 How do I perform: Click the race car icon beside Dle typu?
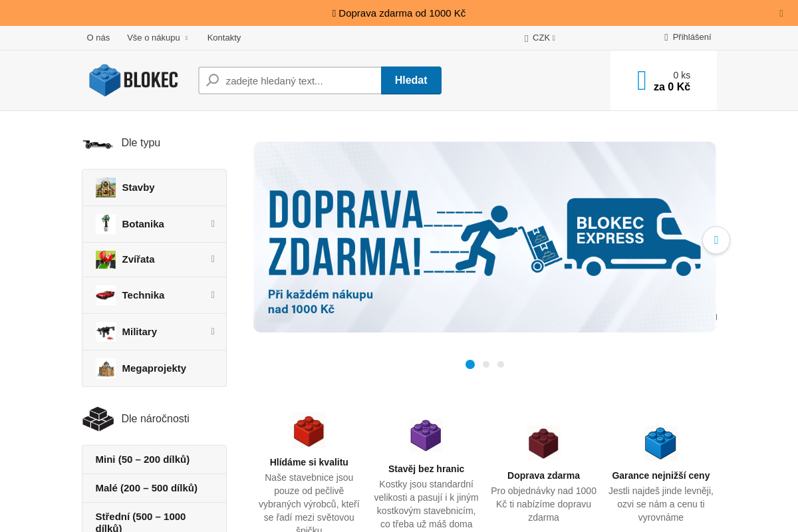coord(98,143)
